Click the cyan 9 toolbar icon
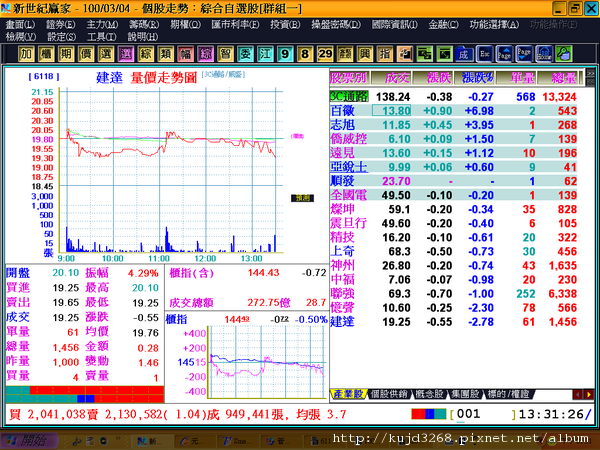This screenshot has height=450, width=600. click(285, 54)
